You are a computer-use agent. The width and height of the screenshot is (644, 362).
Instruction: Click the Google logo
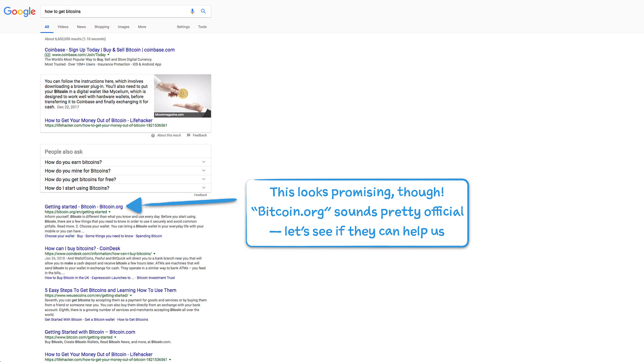point(19,11)
